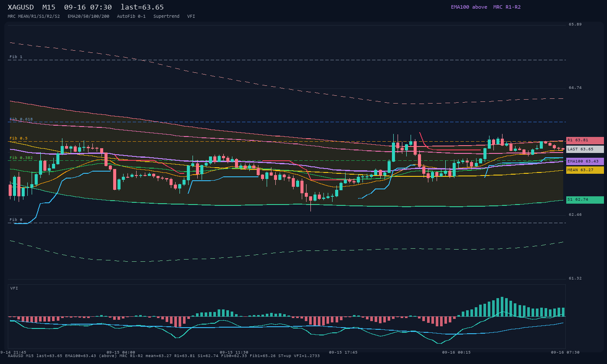Click the 64.74 price axis label
This screenshot has width=607, height=364.
point(575,88)
